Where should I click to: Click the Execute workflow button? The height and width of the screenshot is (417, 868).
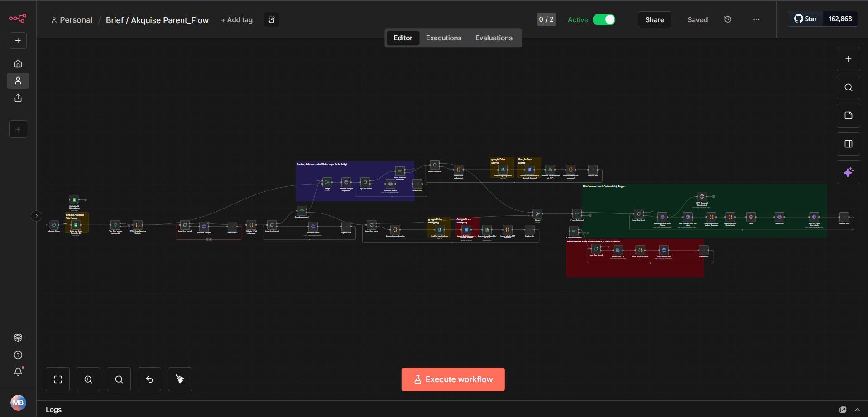click(x=453, y=379)
